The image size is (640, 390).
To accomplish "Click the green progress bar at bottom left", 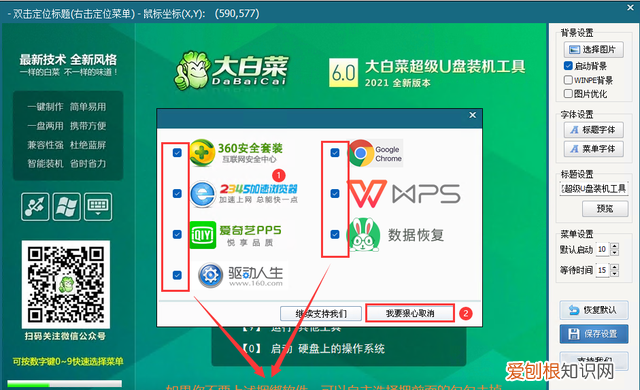I will (x=64, y=384).
